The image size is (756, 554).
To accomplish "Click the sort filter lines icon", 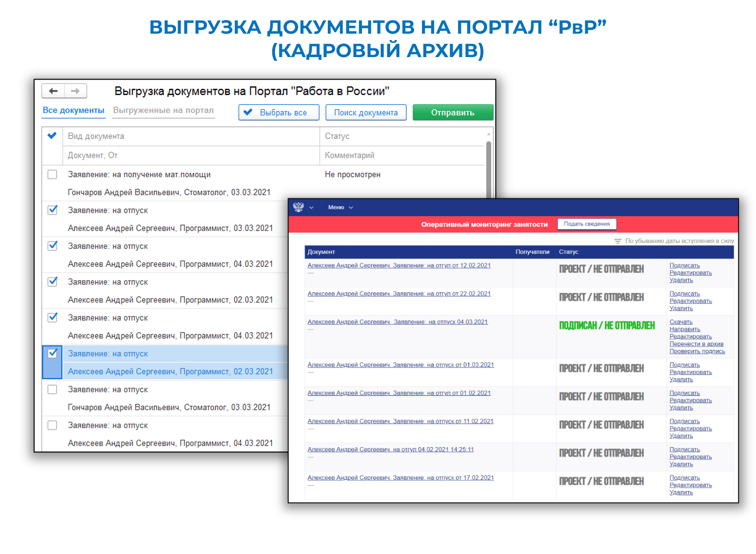I will click(x=617, y=241).
